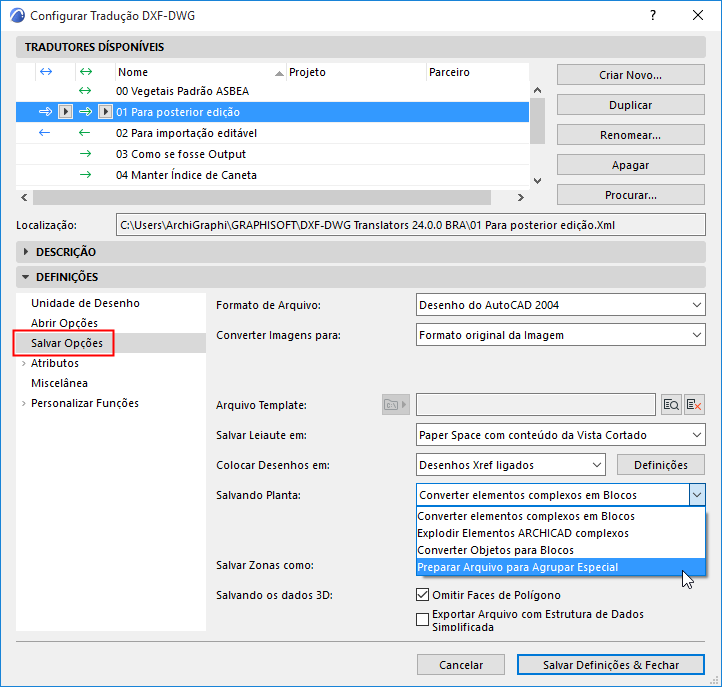Open the Formato de Arquivo dropdown

coord(560,305)
